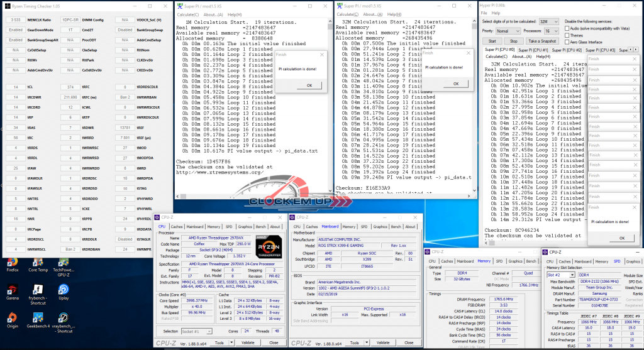Click the Take a Snapshot button
This screenshot has height=350, width=644.
[541, 40]
